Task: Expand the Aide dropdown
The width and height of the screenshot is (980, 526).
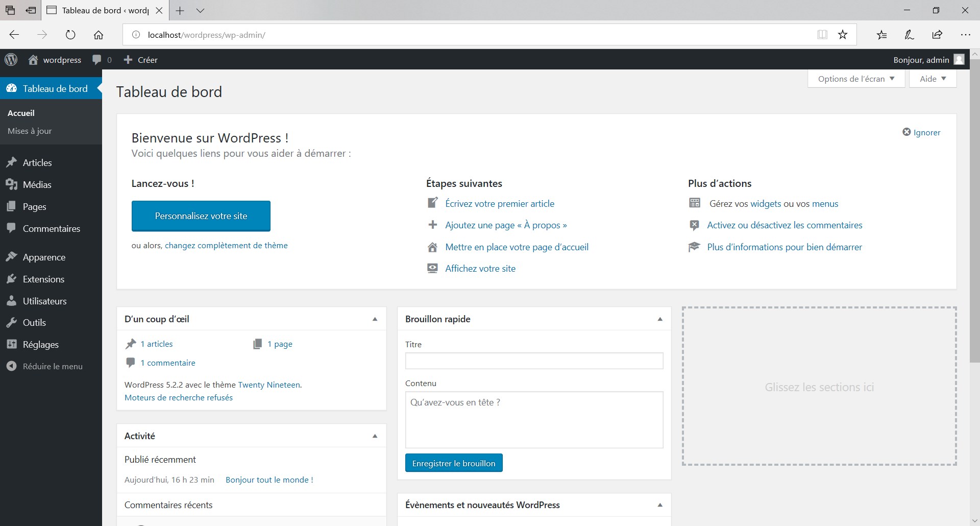Action: [x=933, y=79]
